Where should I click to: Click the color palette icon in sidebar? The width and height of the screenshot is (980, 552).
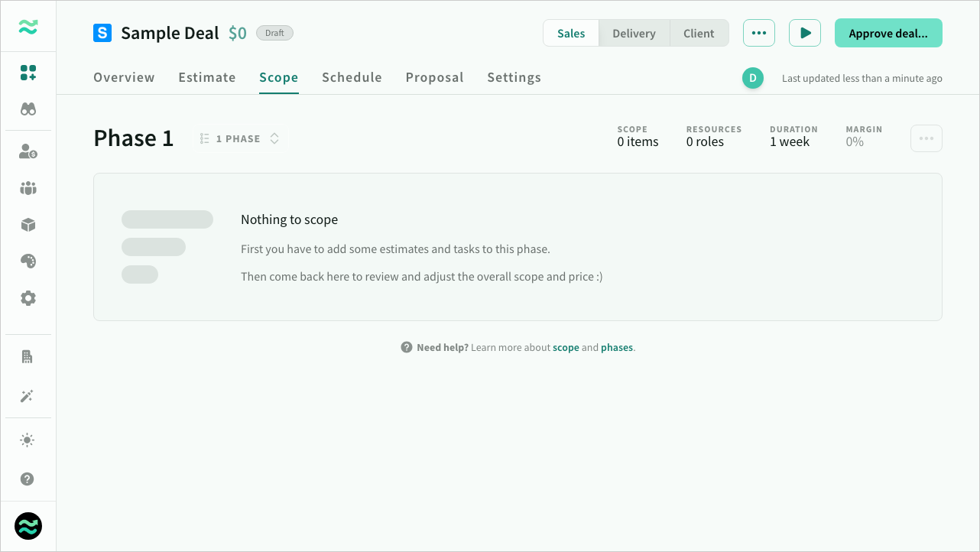[28, 261]
